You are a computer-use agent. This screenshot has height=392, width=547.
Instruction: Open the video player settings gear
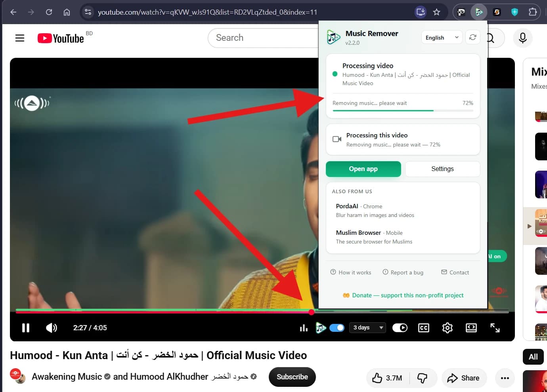[448, 328]
